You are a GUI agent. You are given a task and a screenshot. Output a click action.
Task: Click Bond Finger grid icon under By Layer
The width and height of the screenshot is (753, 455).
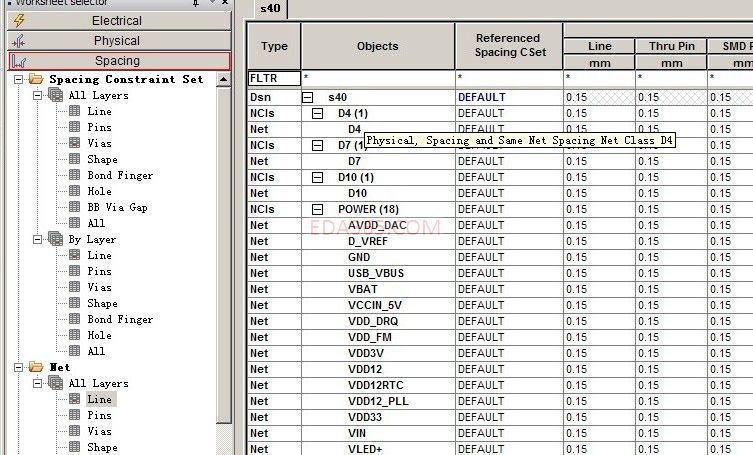(x=74, y=319)
